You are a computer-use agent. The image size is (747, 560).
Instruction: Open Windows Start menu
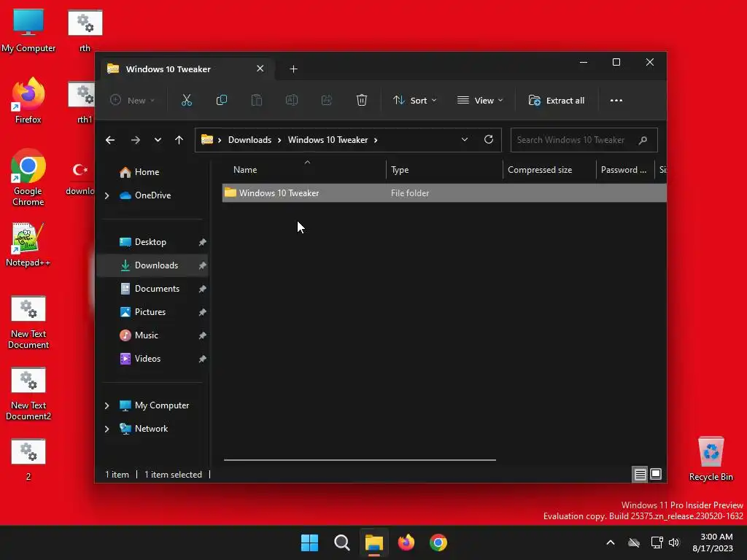coord(309,542)
